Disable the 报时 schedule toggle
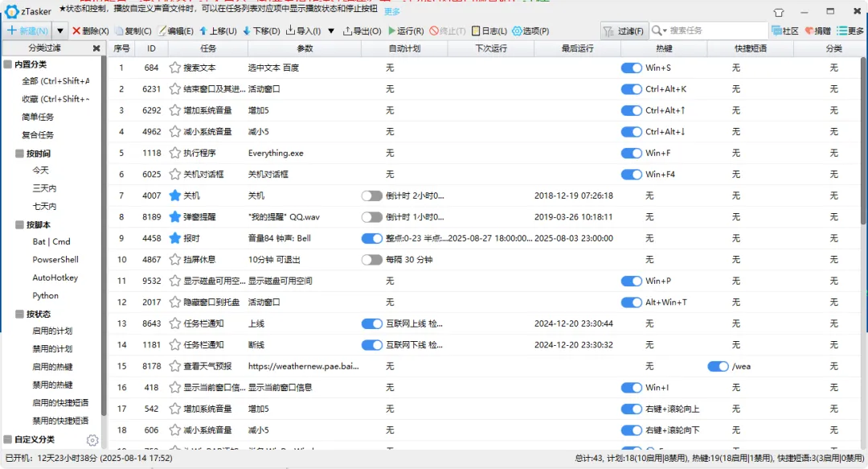Screen dimensions: 868x469 coord(371,238)
